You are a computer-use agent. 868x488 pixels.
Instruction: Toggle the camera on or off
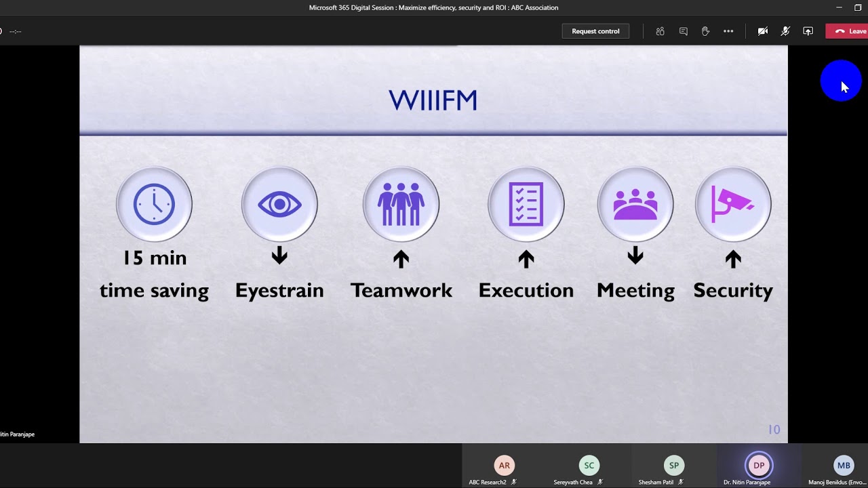tap(763, 31)
